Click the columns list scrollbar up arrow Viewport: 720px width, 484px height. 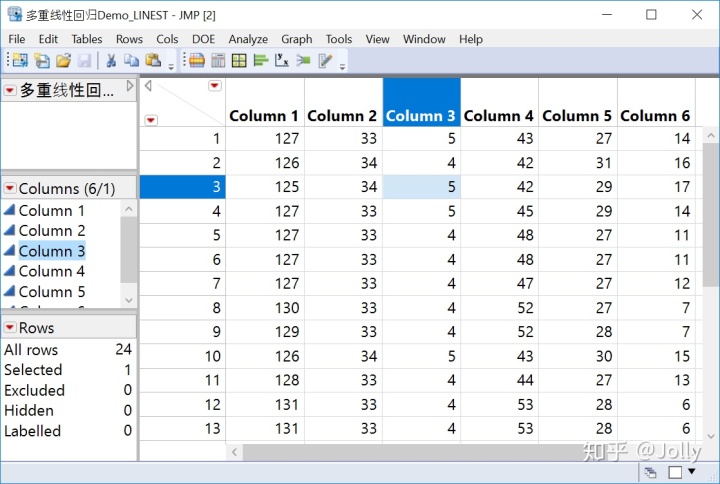click(x=129, y=209)
